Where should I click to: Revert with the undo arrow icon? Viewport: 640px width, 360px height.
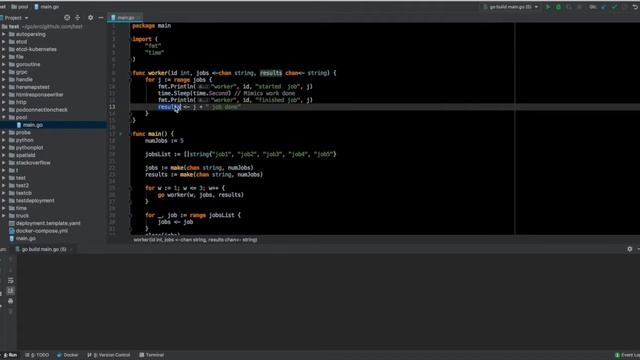coord(636,7)
